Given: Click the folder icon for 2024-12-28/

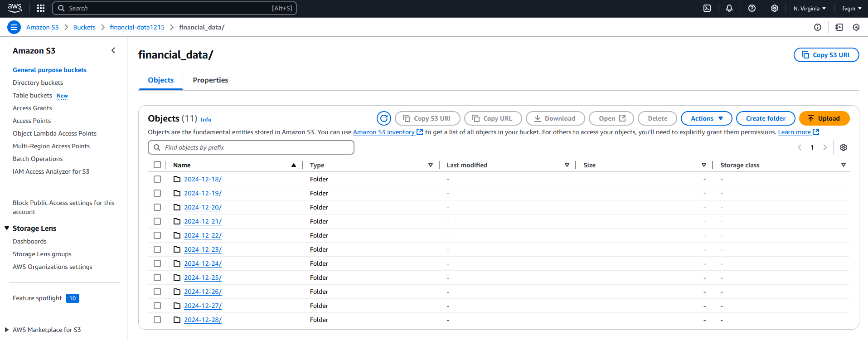Looking at the screenshot, I should pos(177,320).
